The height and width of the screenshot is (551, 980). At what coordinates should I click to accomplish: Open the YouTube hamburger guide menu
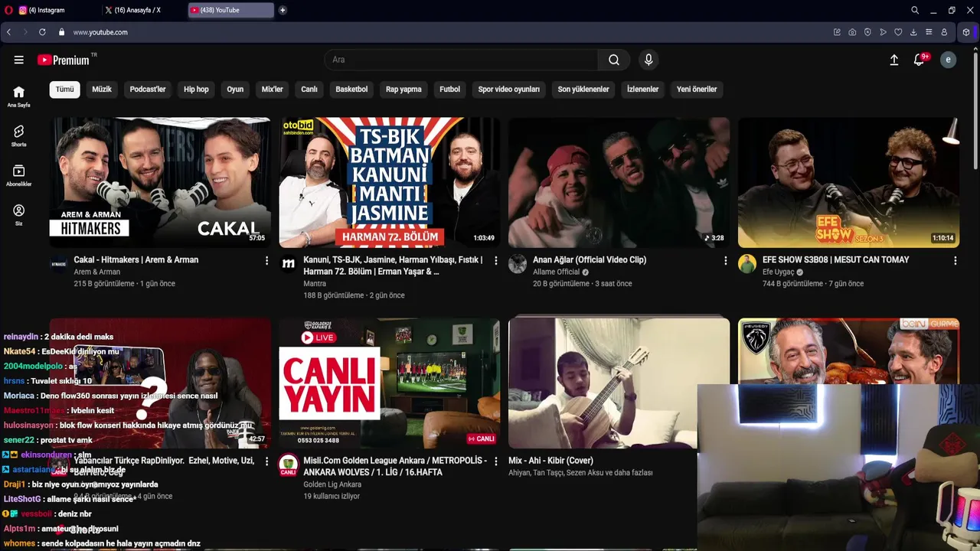(18, 60)
